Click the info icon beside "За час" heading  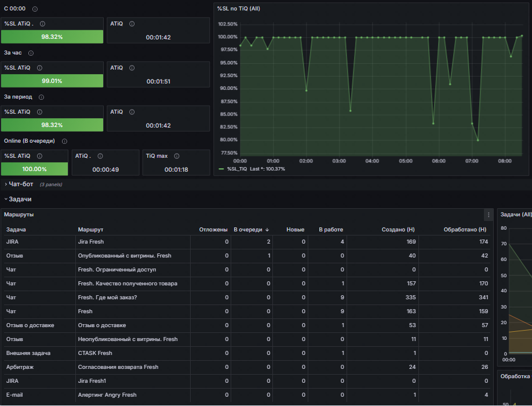[31, 53]
